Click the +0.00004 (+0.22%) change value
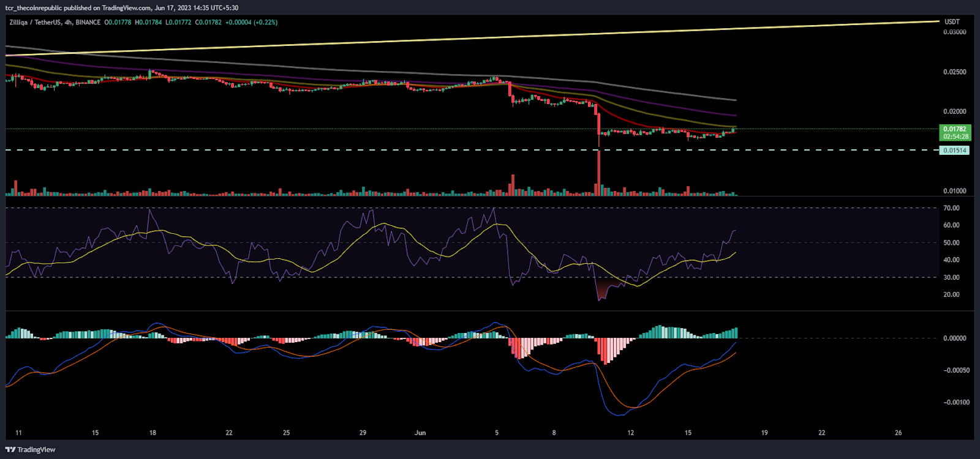Screen dimensions: 980x459 click(x=251, y=22)
